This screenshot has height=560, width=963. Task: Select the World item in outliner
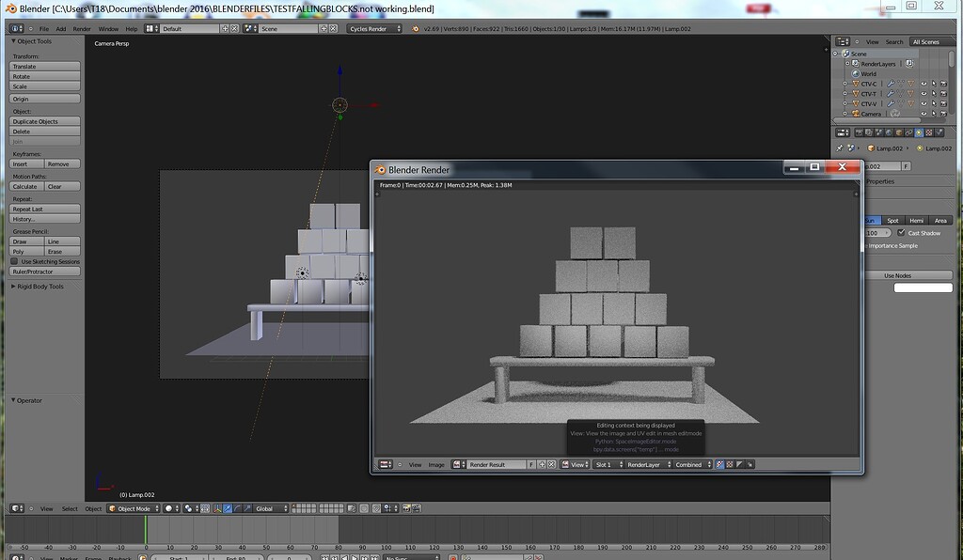868,73
